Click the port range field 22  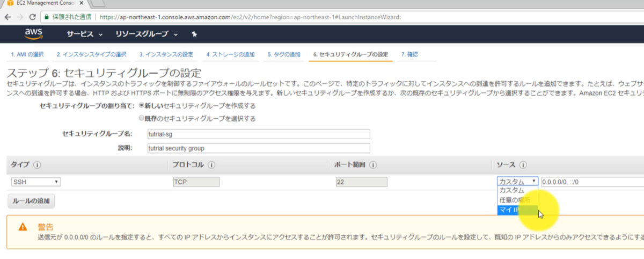click(x=361, y=182)
